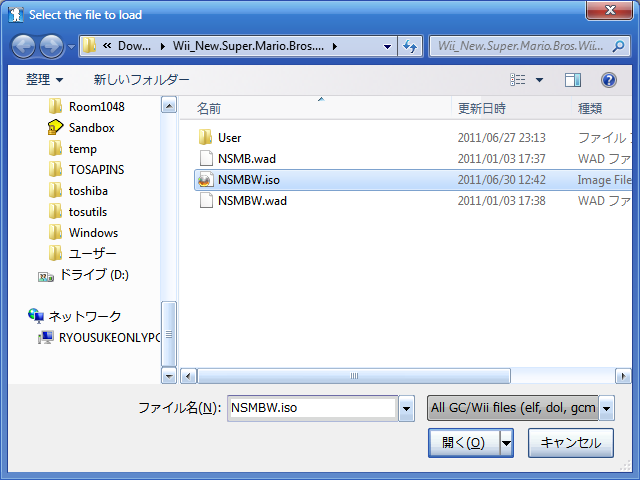Viewport: 640px width, 480px height.
Task: Open the address bar history dropdown arrow
Action: tap(387, 47)
